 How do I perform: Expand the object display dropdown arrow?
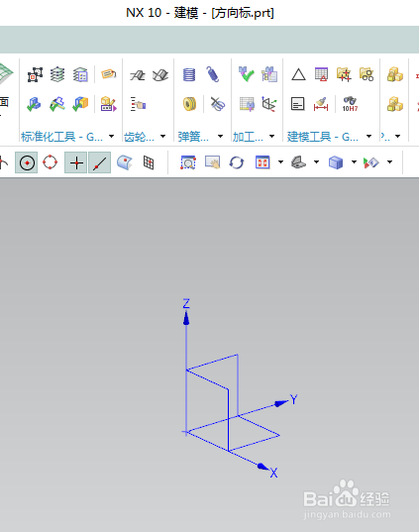390,162
